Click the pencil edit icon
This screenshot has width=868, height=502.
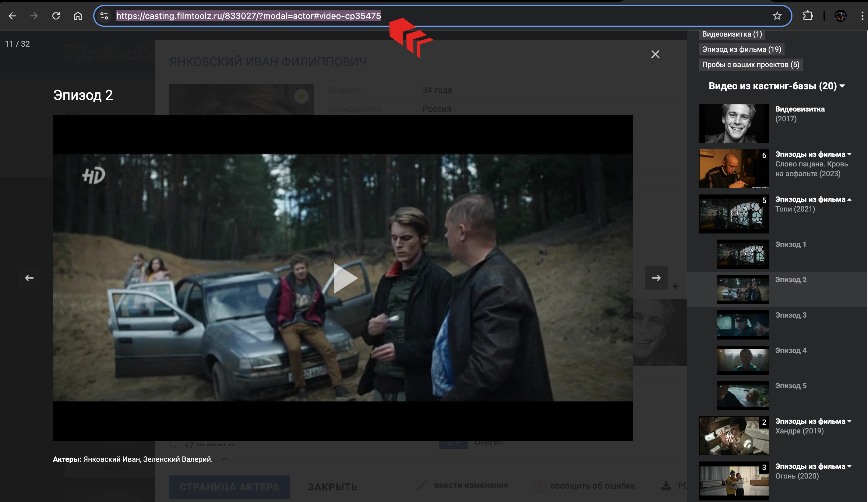(422, 486)
